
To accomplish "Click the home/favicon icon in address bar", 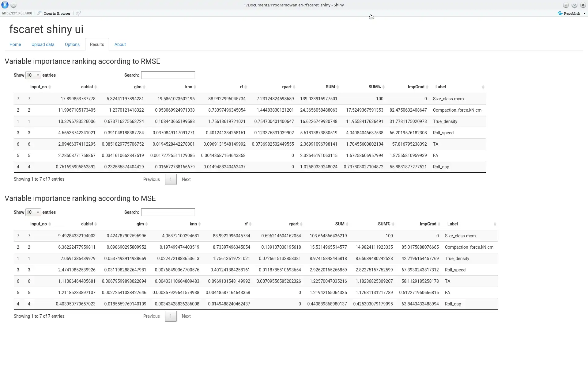I will [x=39, y=13].
